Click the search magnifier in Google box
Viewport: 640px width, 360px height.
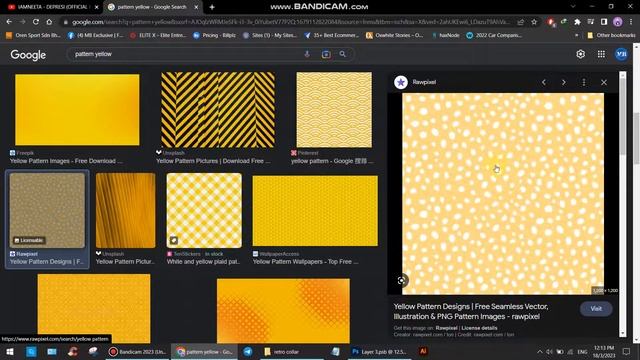click(342, 54)
